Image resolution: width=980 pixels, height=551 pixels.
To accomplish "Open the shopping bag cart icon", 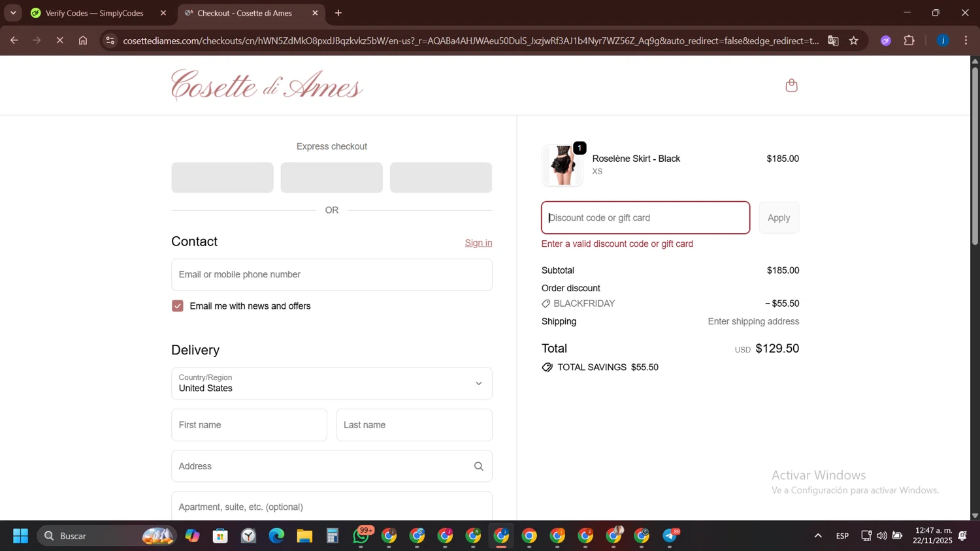I will [791, 86].
